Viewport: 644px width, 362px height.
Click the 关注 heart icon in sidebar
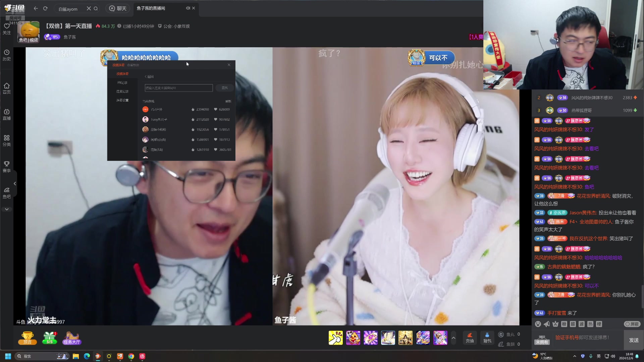pos(7,29)
